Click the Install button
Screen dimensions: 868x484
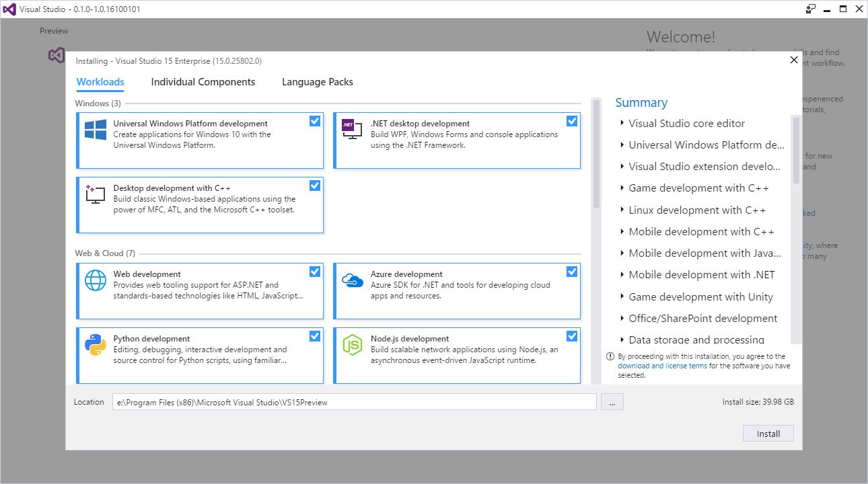click(x=768, y=434)
